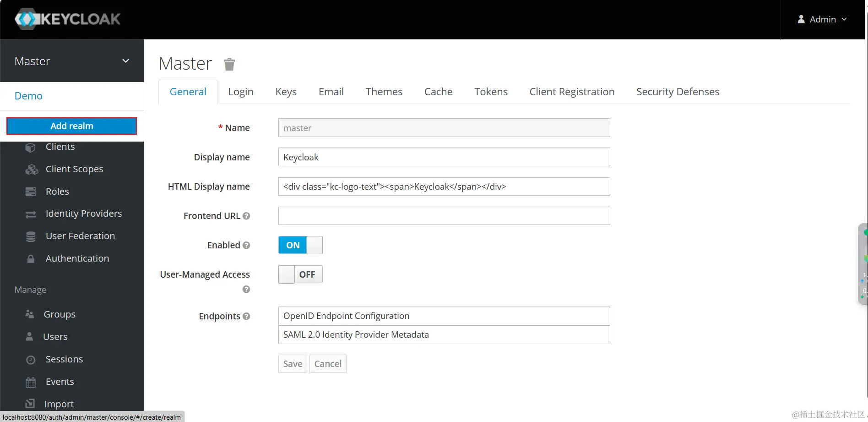Open the Login tab
Screen dimensions: 868x422
pyautogui.click(x=241, y=92)
